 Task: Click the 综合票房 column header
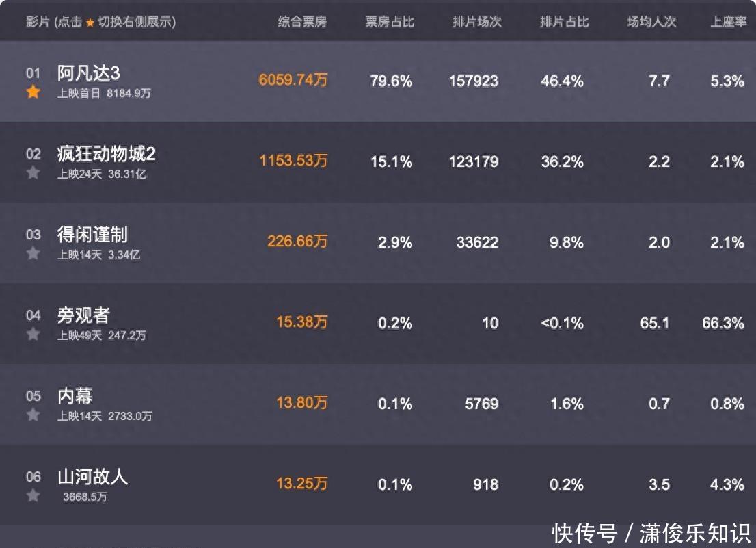tap(301, 21)
